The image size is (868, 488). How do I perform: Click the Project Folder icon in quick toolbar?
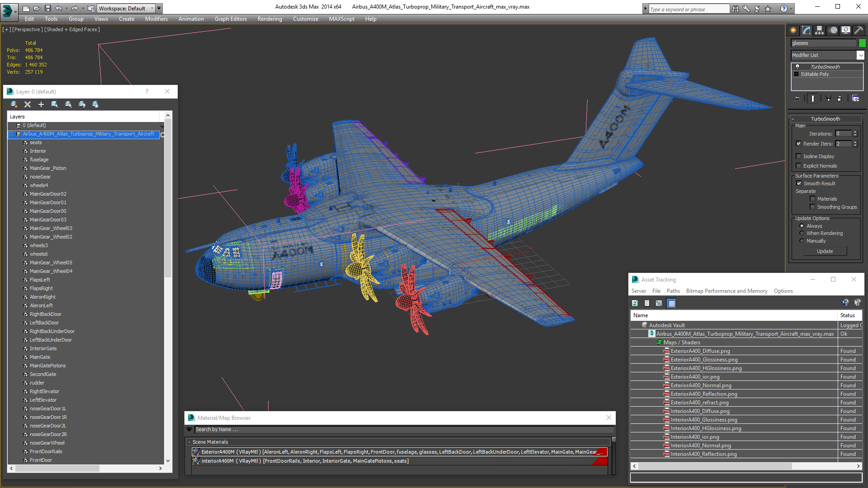[91, 8]
